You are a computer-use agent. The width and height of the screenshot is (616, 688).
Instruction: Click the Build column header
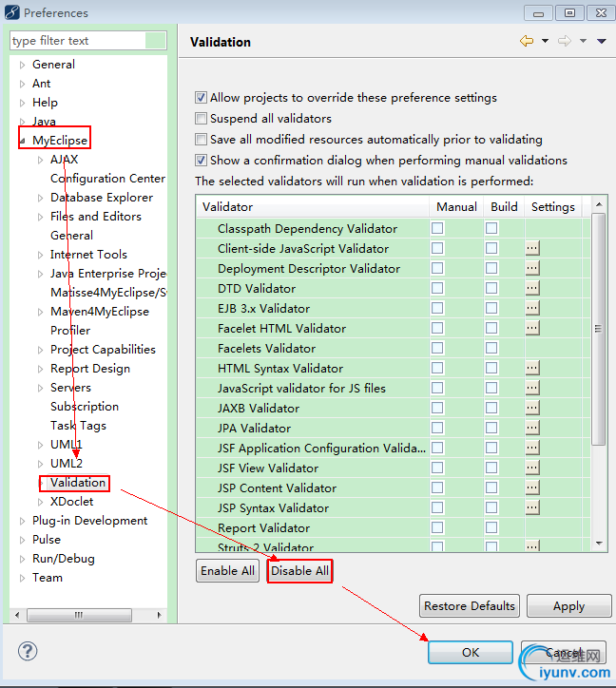coord(504,206)
